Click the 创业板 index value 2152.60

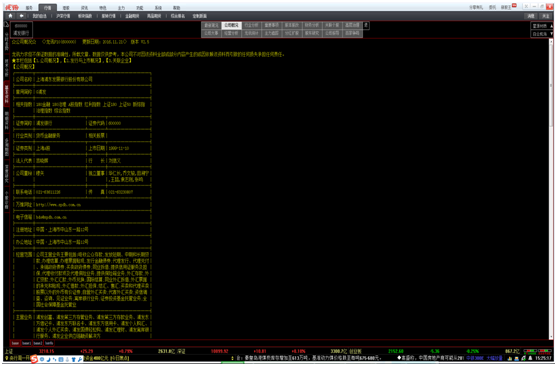(x=395, y=351)
